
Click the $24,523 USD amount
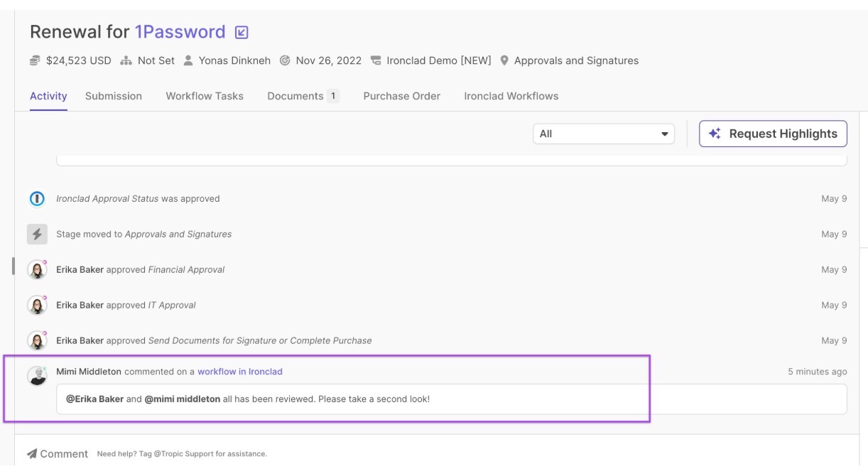(x=79, y=61)
